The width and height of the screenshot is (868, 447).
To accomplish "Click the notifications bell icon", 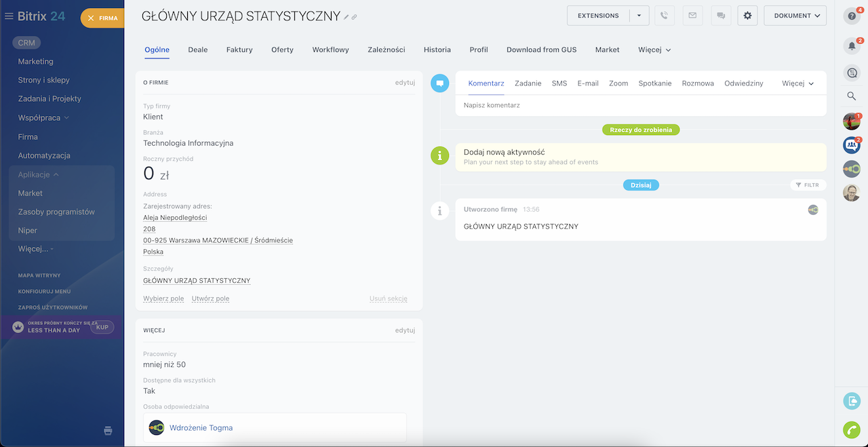I will [852, 46].
